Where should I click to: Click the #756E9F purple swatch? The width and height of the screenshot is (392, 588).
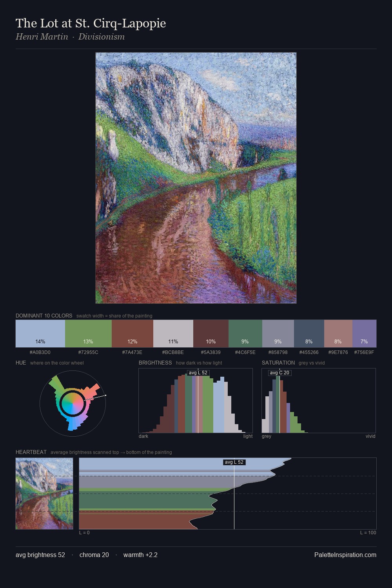click(x=364, y=334)
